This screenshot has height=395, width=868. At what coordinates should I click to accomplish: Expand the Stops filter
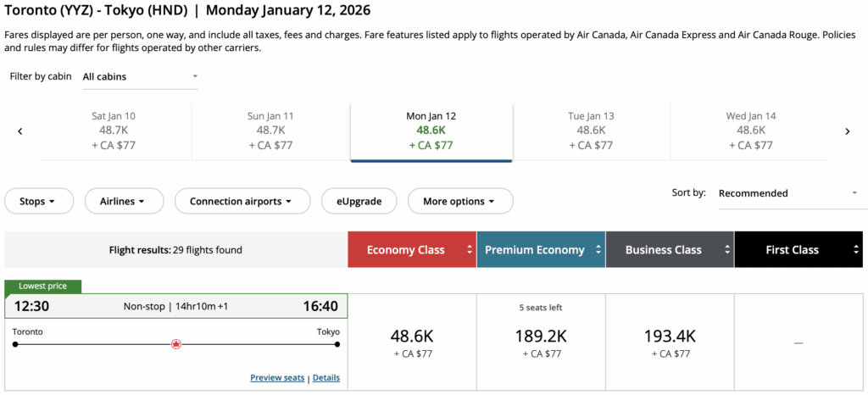point(37,202)
